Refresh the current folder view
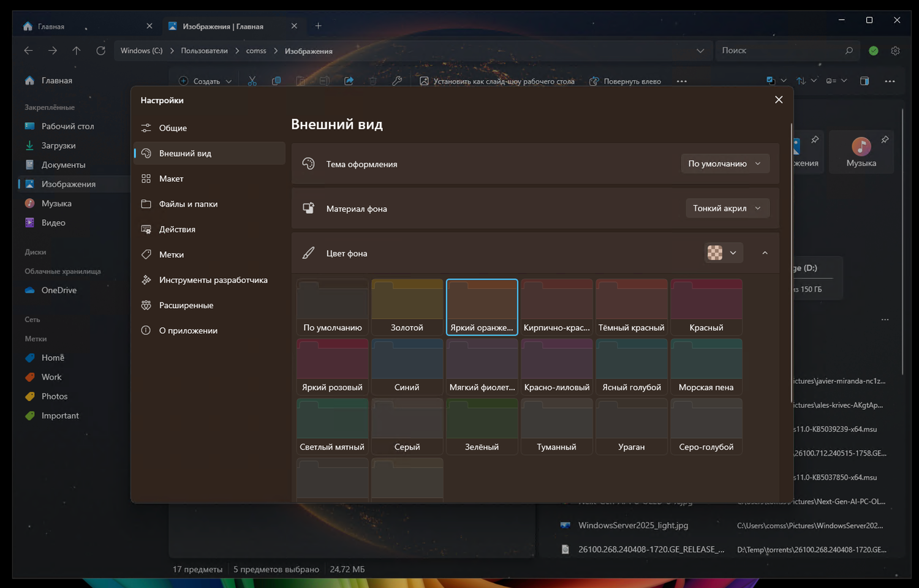The image size is (919, 588). point(101,51)
